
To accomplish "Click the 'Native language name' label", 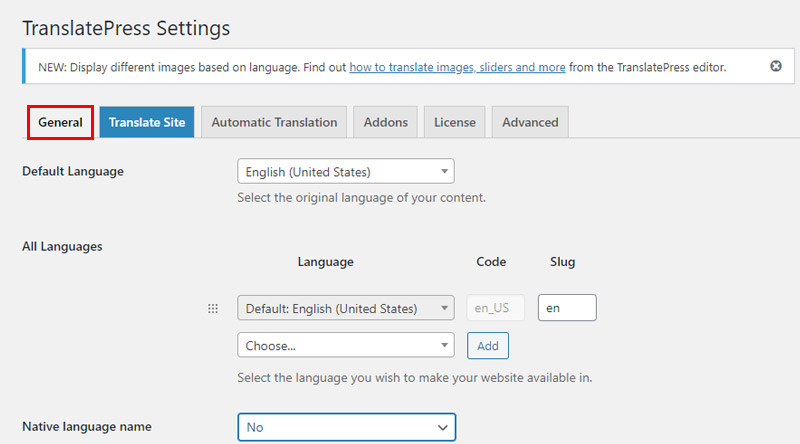I will (x=87, y=427).
